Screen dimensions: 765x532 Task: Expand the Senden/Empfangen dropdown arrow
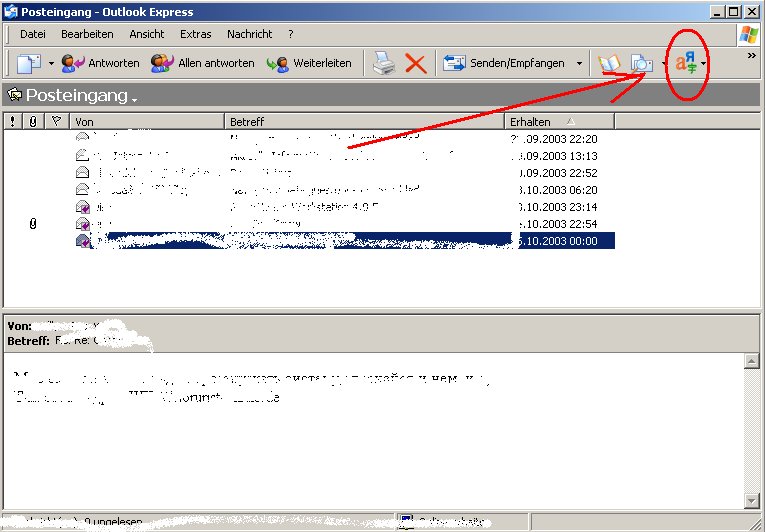click(x=579, y=63)
